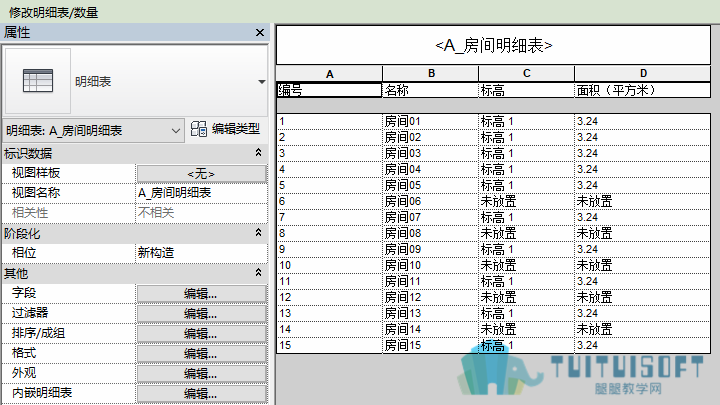Select cell 房间12
720x405 pixels.
[x=431, y=297]
